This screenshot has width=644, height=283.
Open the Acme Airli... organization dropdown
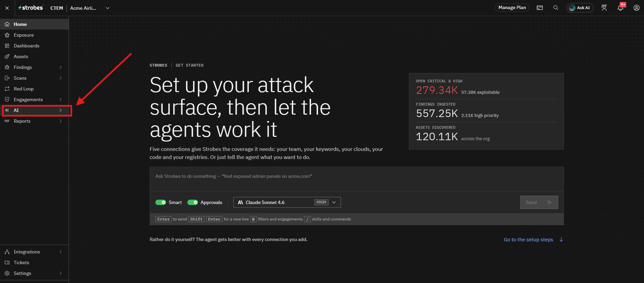coord(90,8)
